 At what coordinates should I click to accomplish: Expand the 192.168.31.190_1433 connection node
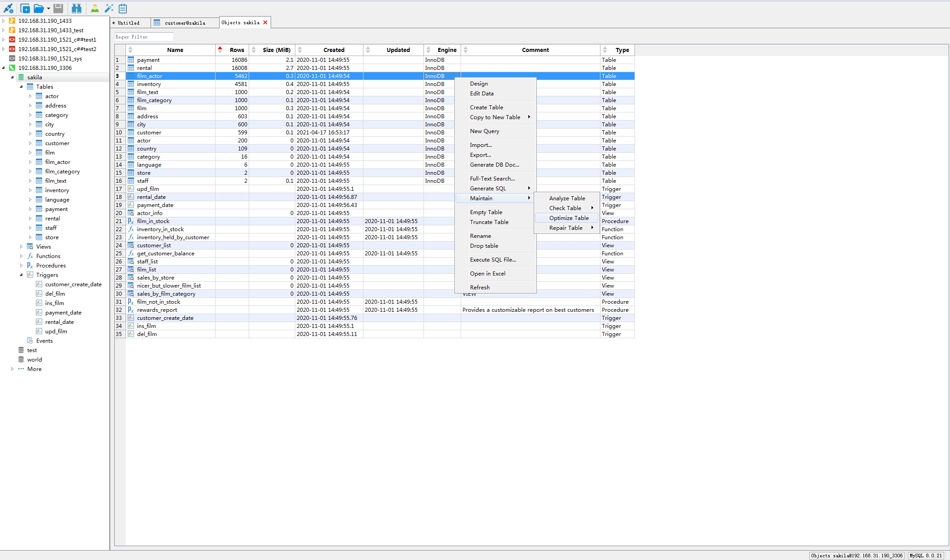4,21
